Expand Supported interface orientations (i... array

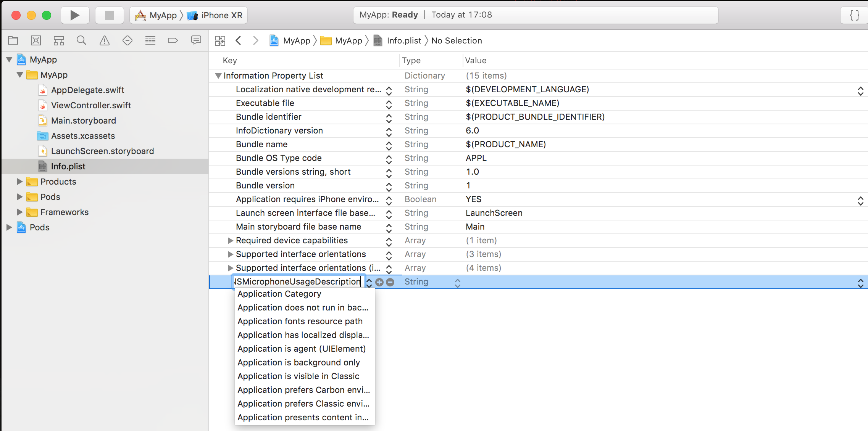[x=230, y=268]
